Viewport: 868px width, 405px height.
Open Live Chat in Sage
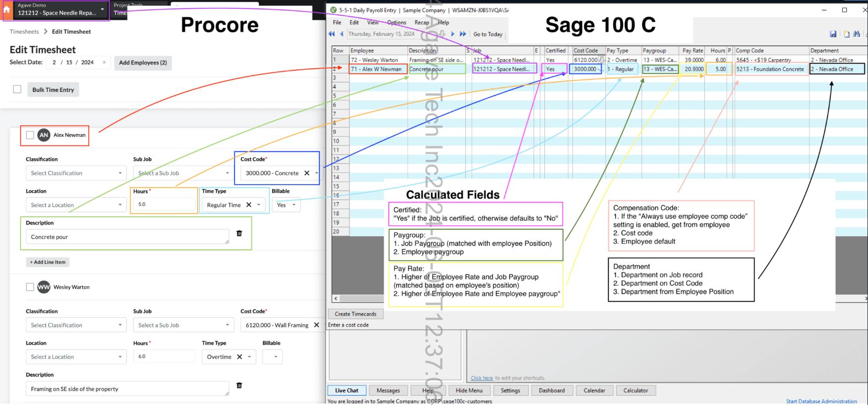(x=347, y=391)
